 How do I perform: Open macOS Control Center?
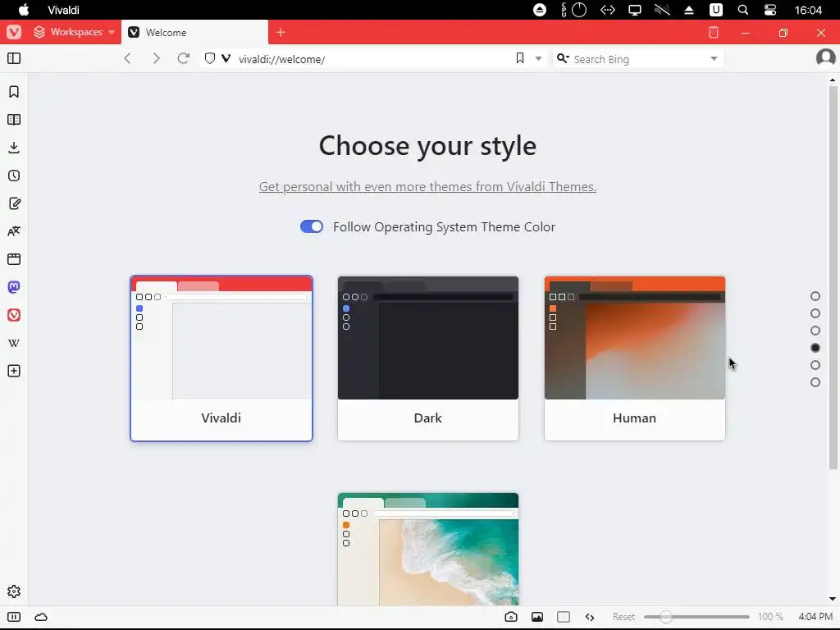[x=770, y=10]
